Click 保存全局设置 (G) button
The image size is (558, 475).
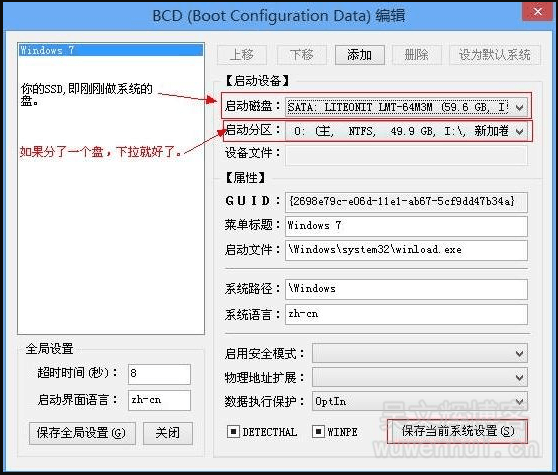point(82,433)
